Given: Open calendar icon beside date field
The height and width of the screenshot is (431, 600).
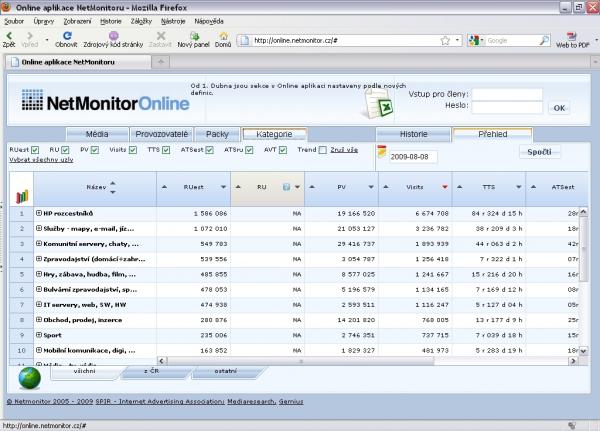Looking at the screenshot, I should click(382, 152).
